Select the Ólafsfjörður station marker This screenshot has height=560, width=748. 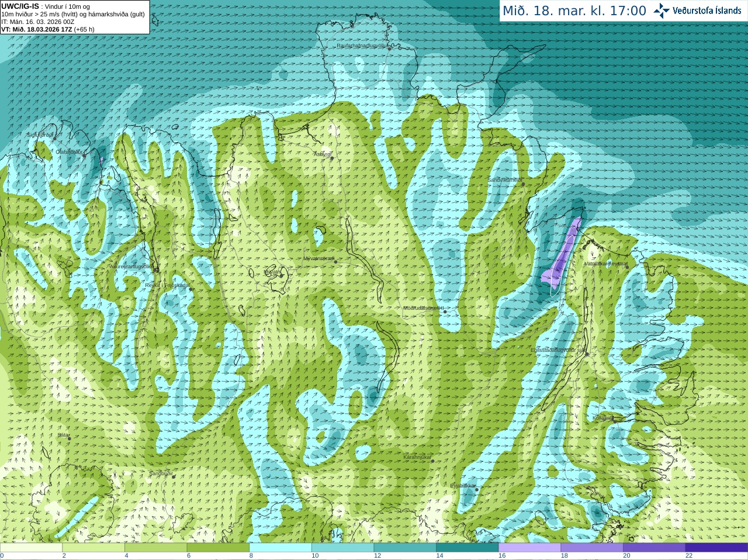(84, 155)
